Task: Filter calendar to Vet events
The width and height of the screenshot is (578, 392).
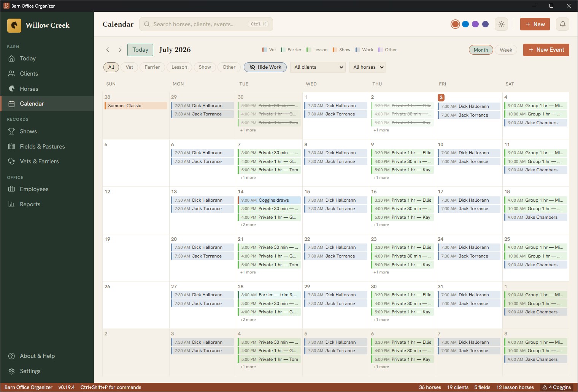Action: pyautogui.click(x=129, y=67)
